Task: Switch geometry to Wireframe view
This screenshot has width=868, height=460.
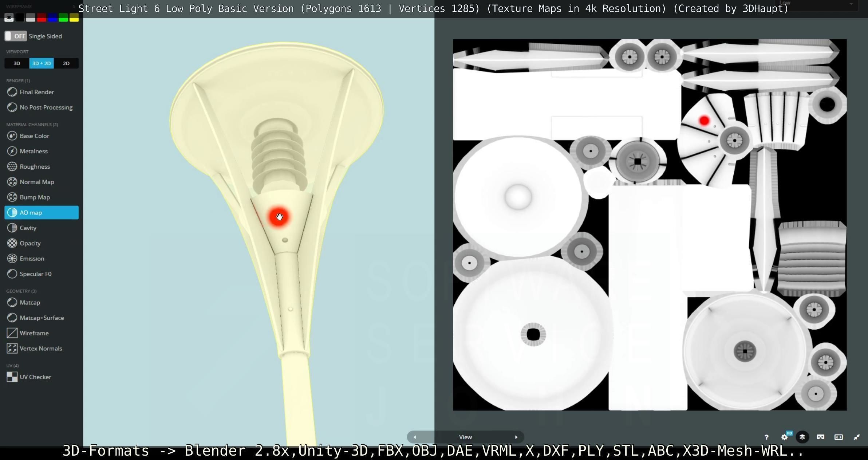Action: (x=34, y=333)
